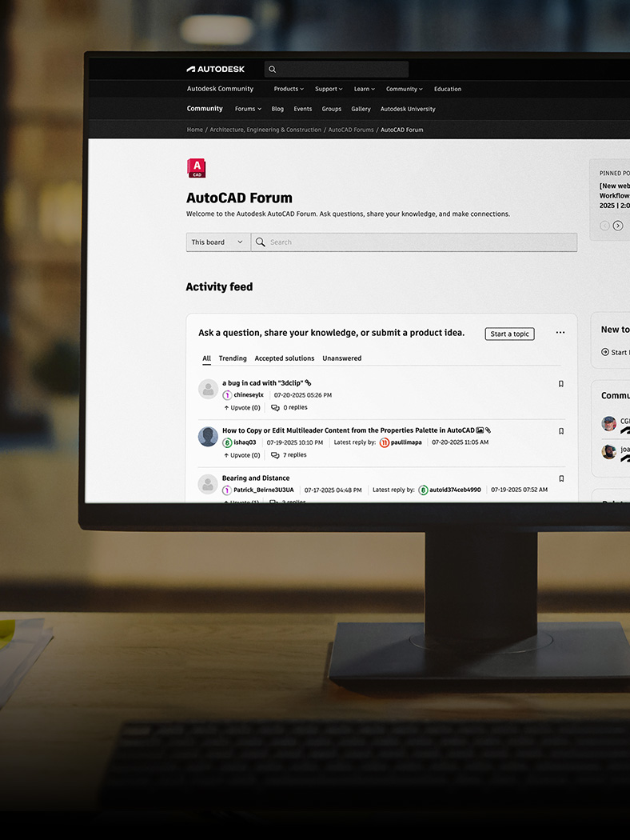Image resolution: width=630 pixels, height=840 pixels.
Task: Bookmark the "a bug in cad with 3dclip" post
Action: tap(561, 383)
